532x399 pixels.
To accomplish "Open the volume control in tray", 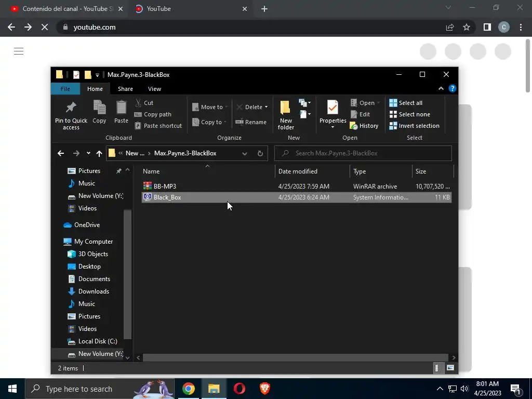I will click(x=464, y=389).
